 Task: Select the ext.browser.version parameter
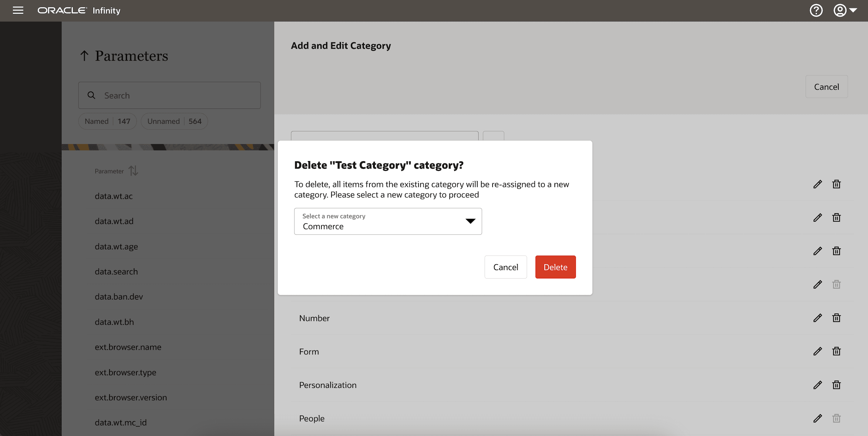(x=131, y=397)
